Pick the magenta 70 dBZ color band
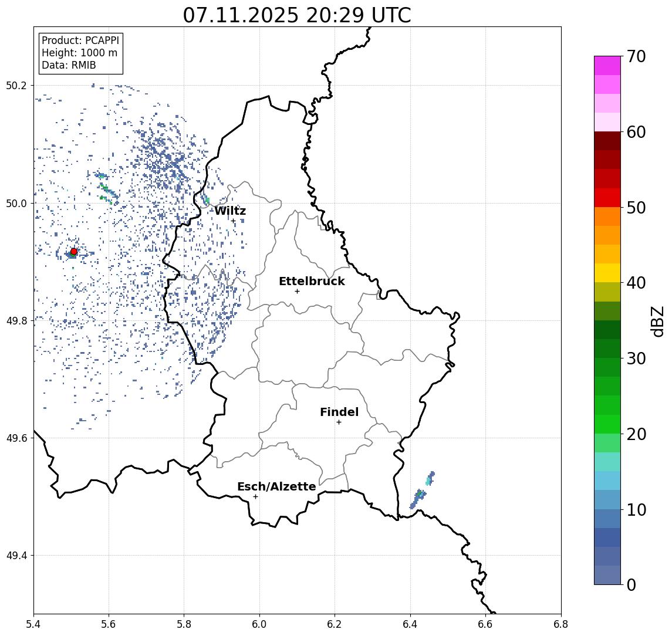Screen dimensions: 672x636 (607, 66)
